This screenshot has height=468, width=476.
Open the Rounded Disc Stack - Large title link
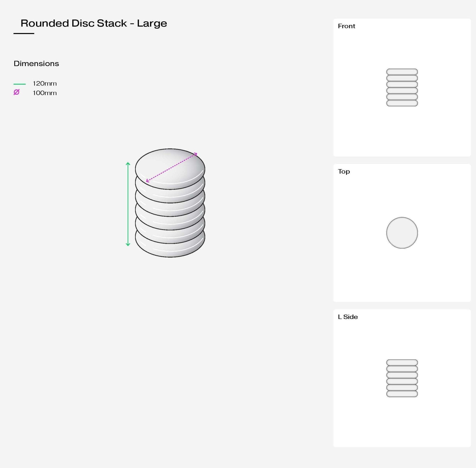94,23
